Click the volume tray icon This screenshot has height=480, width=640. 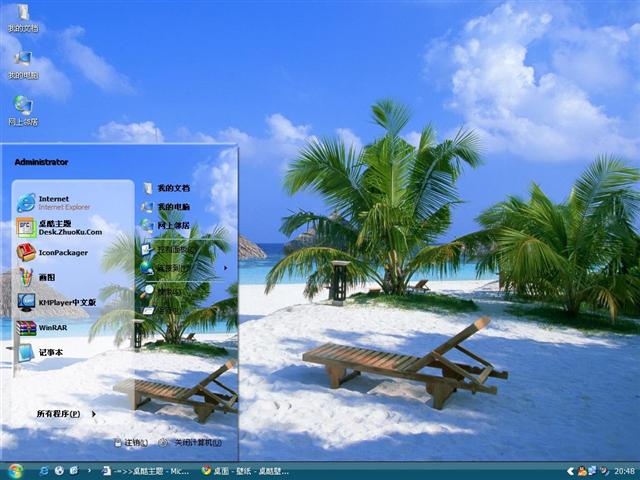pyautogui.click(x=603, y=471)
